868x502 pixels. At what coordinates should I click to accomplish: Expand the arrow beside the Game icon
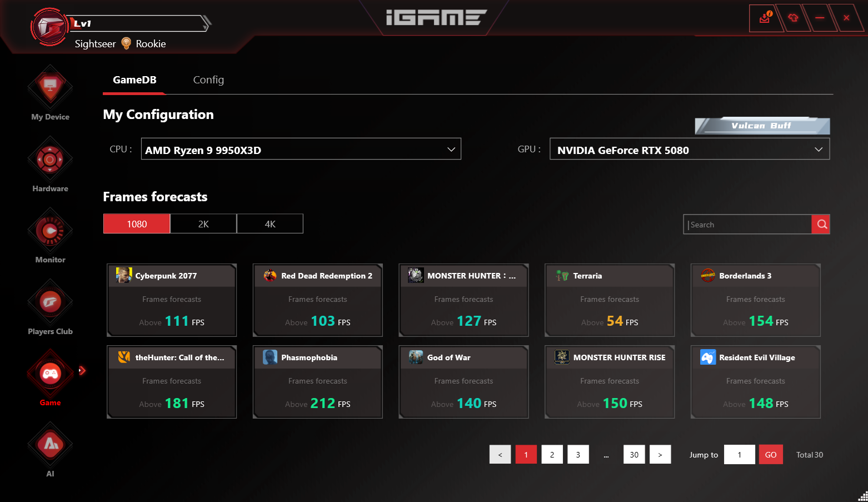point(82,370)
